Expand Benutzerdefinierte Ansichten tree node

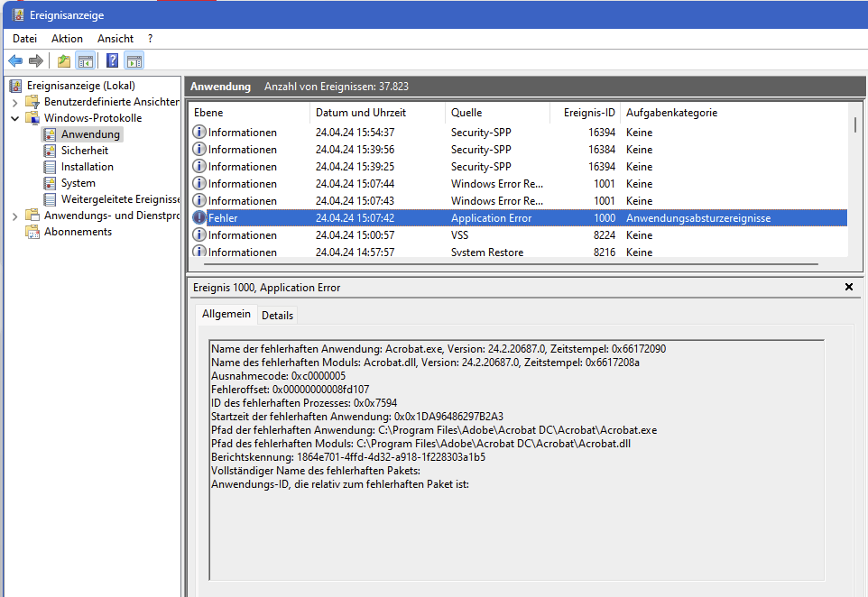point(14,102)
